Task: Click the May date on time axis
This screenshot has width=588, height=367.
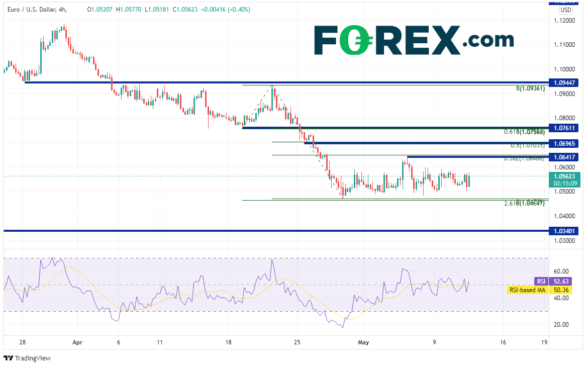Action: click(363, 342)
